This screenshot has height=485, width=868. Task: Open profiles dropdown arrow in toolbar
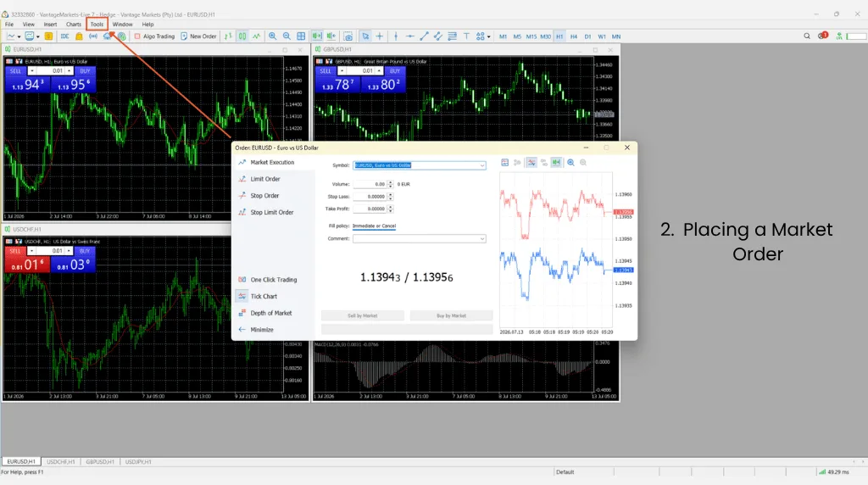pos(37,37)
